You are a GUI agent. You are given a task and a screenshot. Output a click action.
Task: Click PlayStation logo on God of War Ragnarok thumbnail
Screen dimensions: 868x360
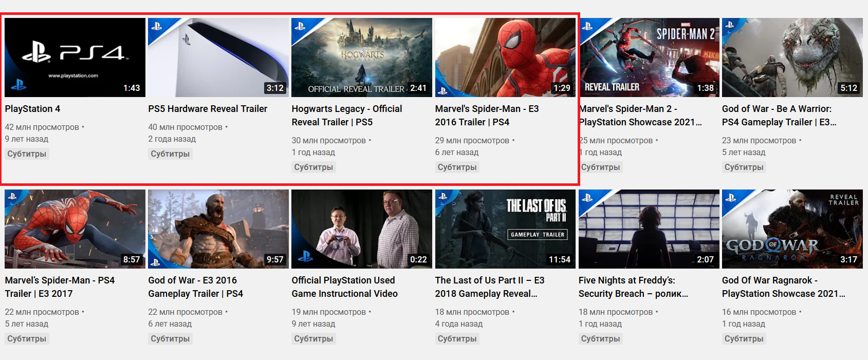(730, 198)
